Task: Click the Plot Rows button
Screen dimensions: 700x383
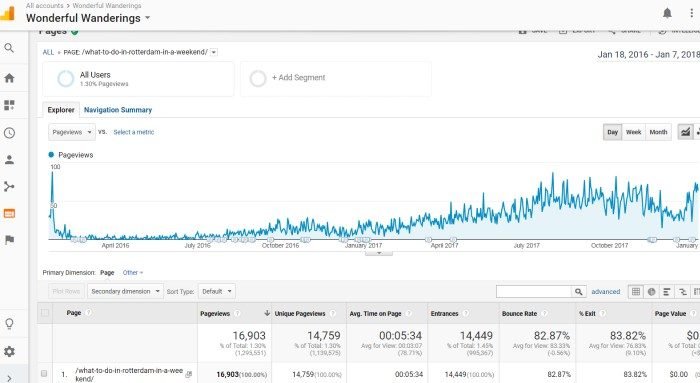Action: click(x=66, y=291)
